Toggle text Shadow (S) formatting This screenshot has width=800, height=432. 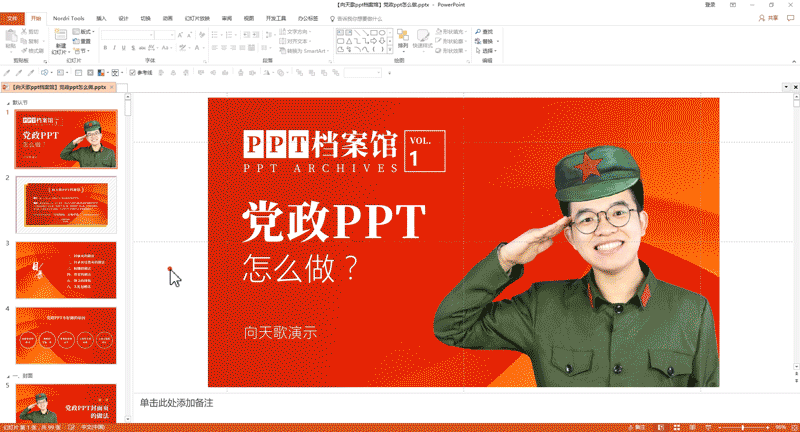coord(133,48)
